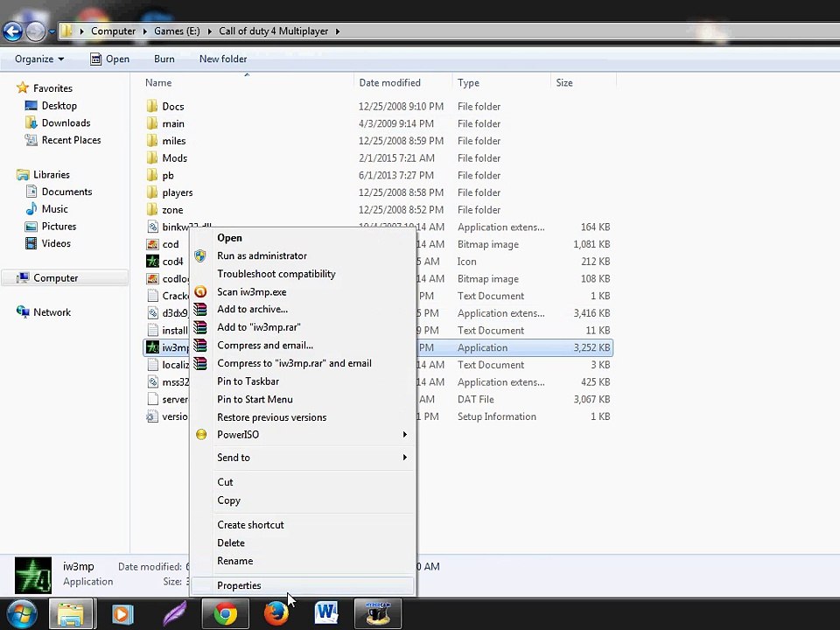Click the cod bitmap image icon

click(152, 244)
